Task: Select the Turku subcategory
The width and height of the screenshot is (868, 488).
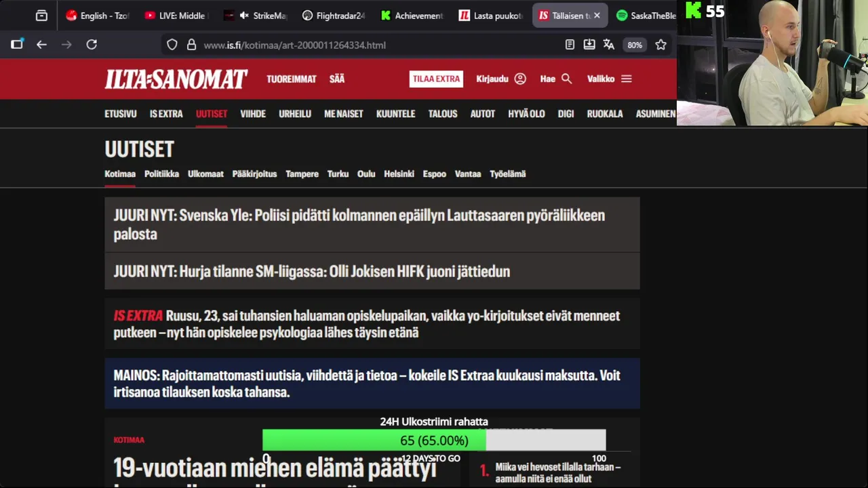Action: [x=338, y=174]
